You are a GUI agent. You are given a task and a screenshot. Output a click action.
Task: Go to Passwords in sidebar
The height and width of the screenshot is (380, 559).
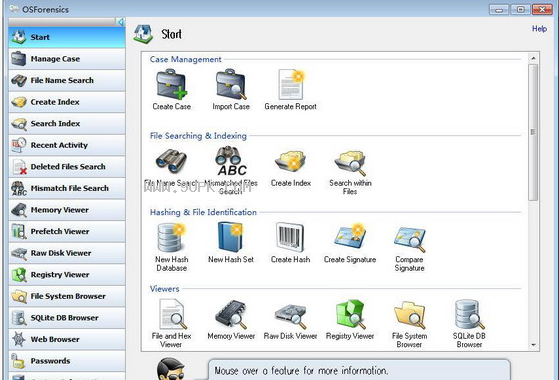pos(67,361)
